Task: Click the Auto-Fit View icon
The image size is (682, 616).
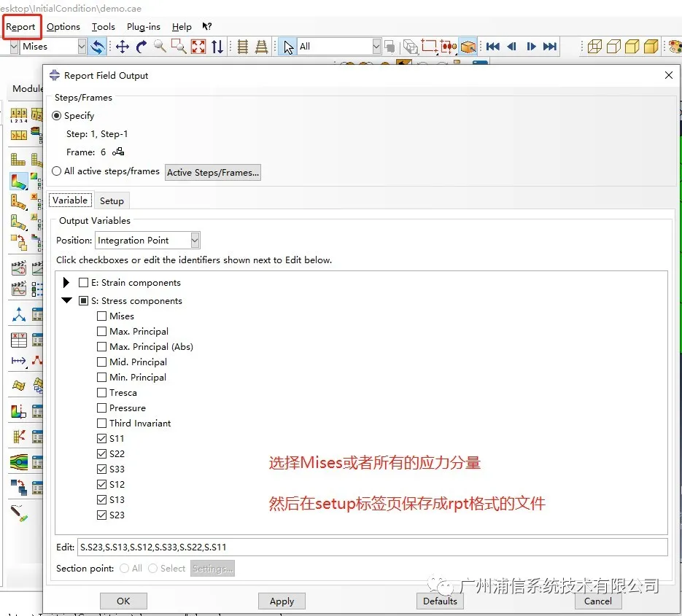Action: (198, 47)
